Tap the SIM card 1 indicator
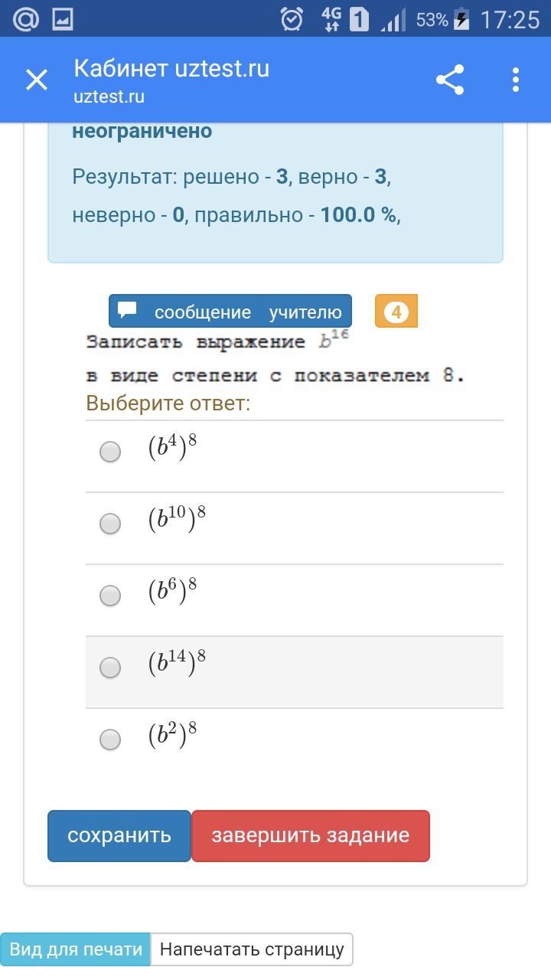551x980 pixels. pyautogui.click(x=359, y=19)
